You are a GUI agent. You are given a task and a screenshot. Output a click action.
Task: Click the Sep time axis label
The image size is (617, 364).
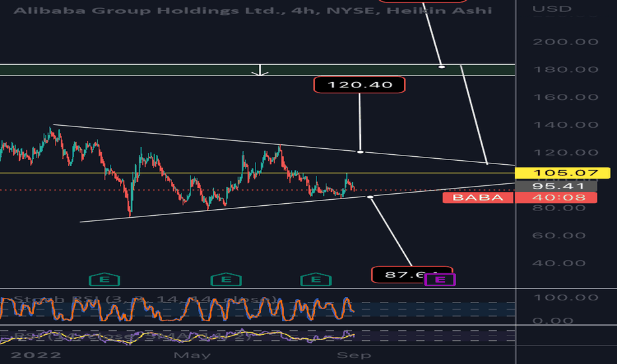[354, 355]
